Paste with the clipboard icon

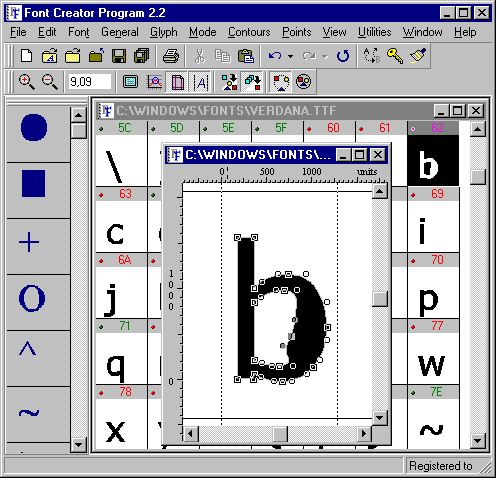coord(246,56)
